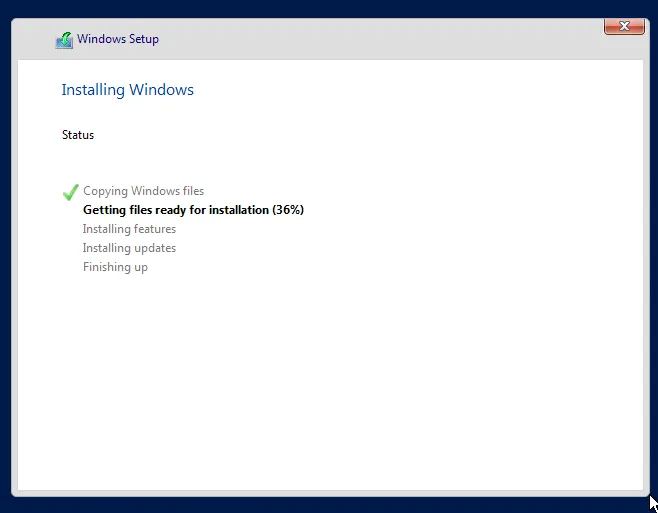This screenshot has height=513, width=658.
Task: Click the green checkmark beside Copying Windows files
Action: (70, 192)
